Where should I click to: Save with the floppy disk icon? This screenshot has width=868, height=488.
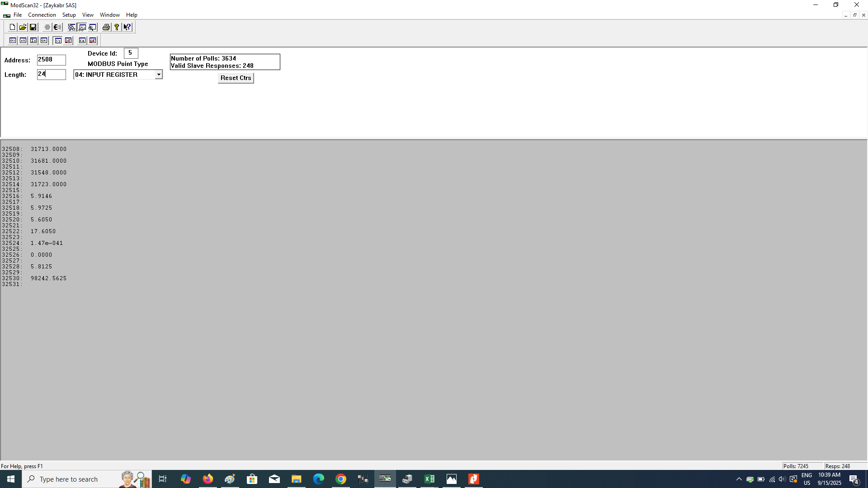[x=33, y=27]
